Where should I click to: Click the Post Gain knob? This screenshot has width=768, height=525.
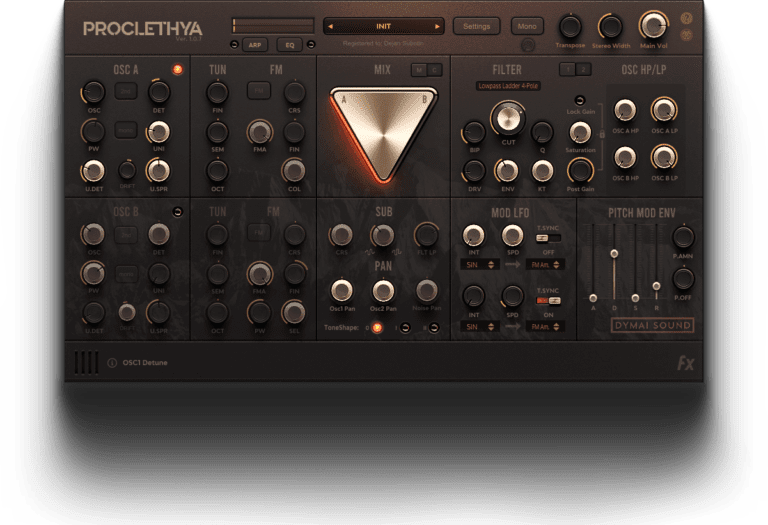(580, 170)
